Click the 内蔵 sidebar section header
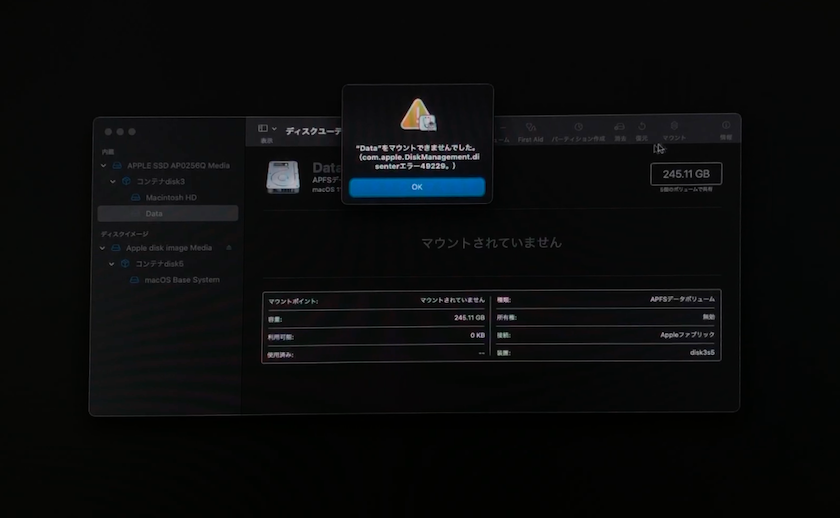This screenshot has height=518, width=840. (108, 152)
